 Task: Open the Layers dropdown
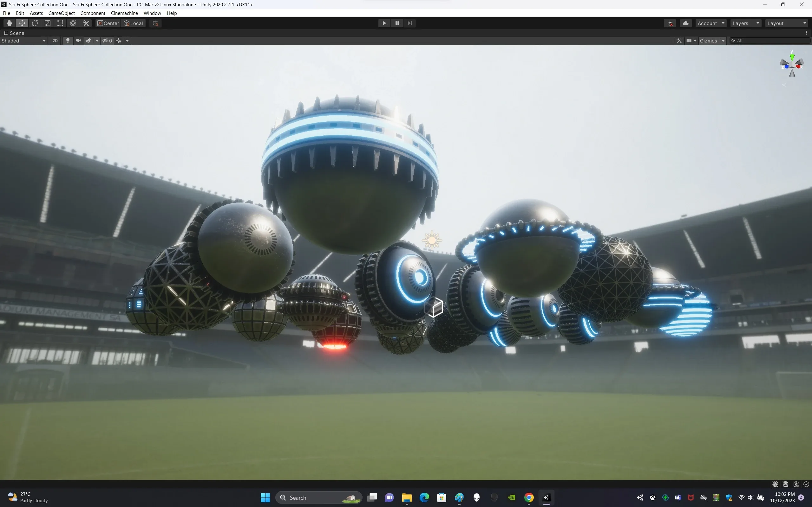tap(745, 23)
